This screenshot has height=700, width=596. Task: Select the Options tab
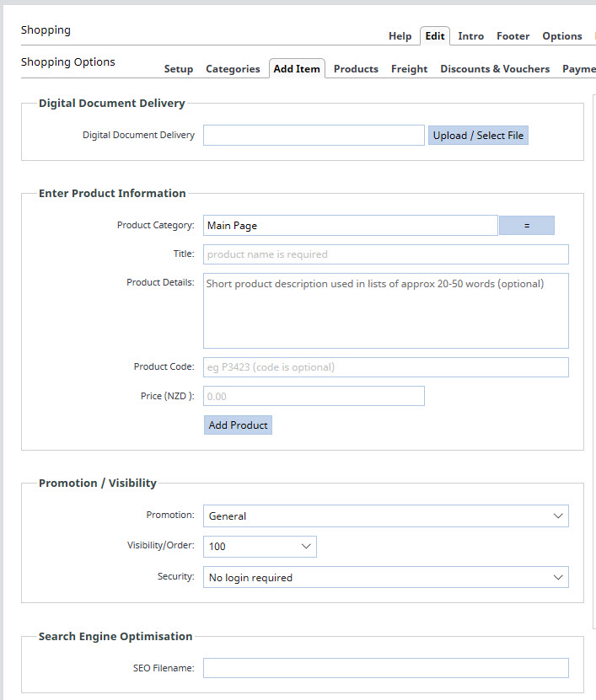(x=561, y=36)
